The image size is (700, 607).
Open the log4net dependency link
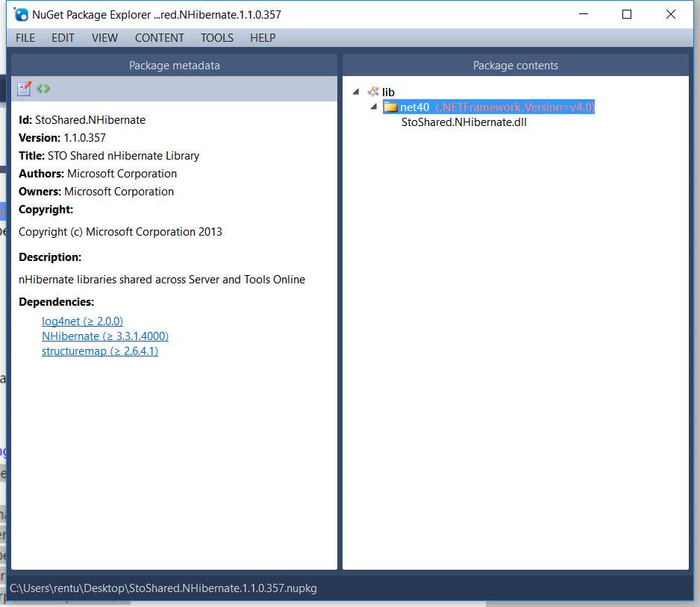(82, 321)
